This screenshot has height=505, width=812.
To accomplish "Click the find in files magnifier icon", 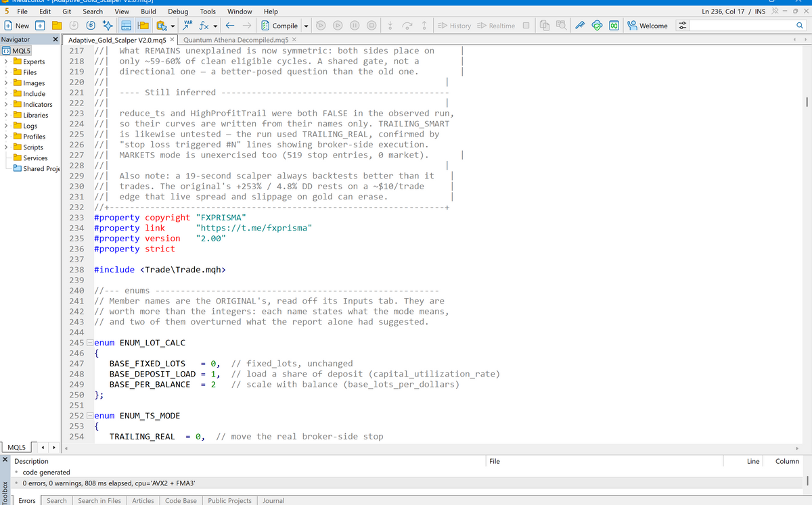I will coord(561,26).
